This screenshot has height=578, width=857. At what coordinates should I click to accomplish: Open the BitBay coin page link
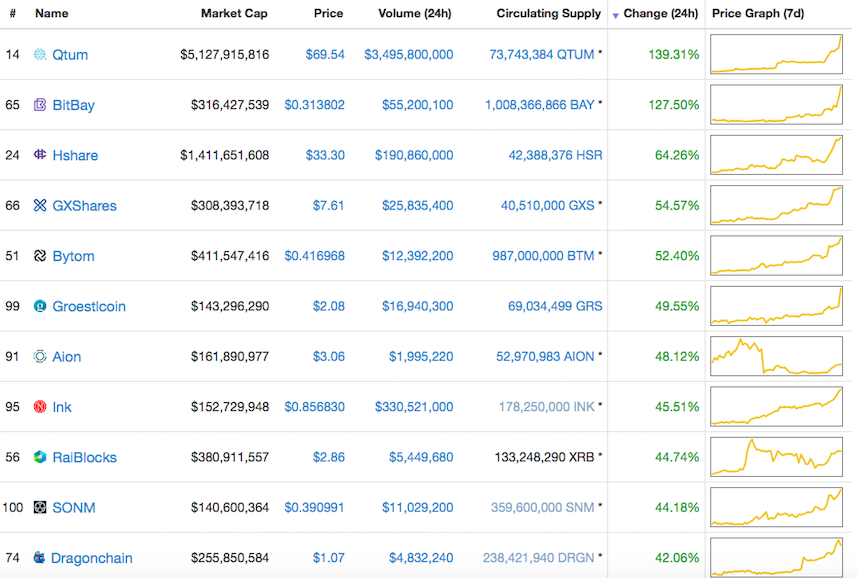74,105
